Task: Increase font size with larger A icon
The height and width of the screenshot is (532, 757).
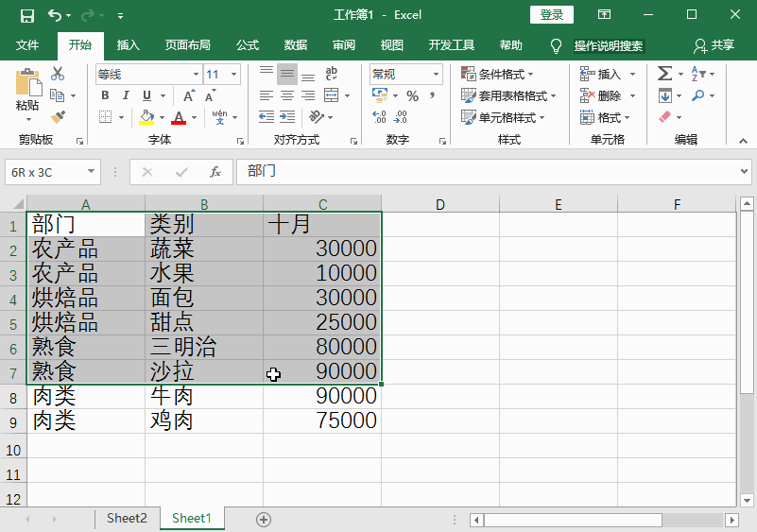Action: tap(189, 95)
